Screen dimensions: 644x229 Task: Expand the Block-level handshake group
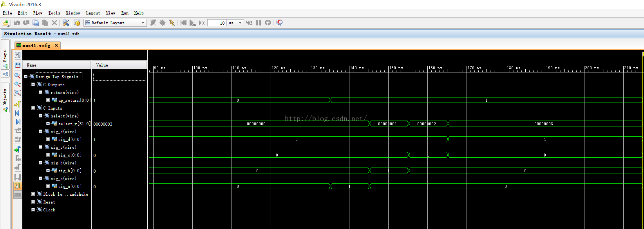click(x=33, y=194)
